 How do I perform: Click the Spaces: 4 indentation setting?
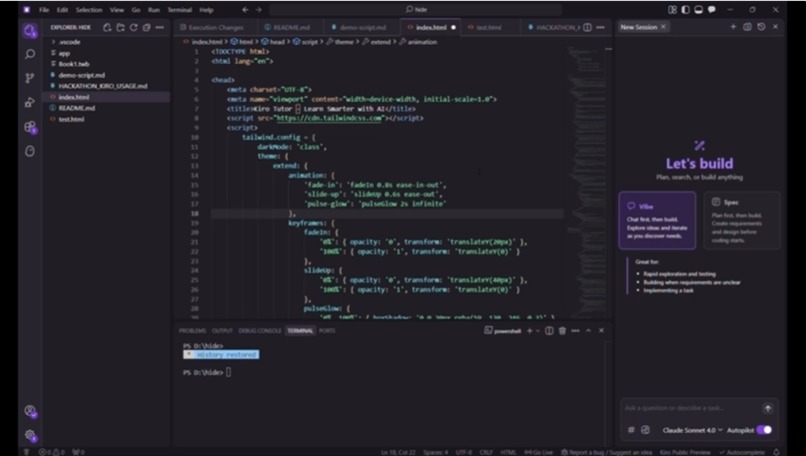435,452
